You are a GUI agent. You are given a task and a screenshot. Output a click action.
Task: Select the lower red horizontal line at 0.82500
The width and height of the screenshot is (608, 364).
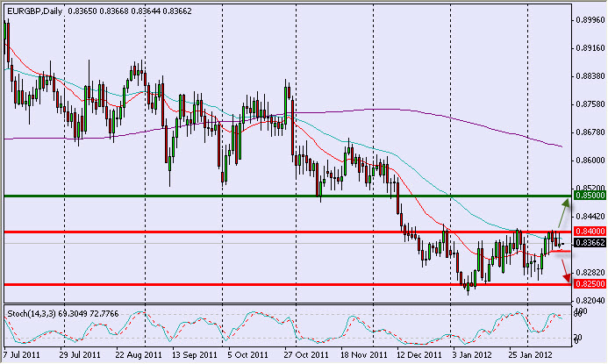click(263, 285)
